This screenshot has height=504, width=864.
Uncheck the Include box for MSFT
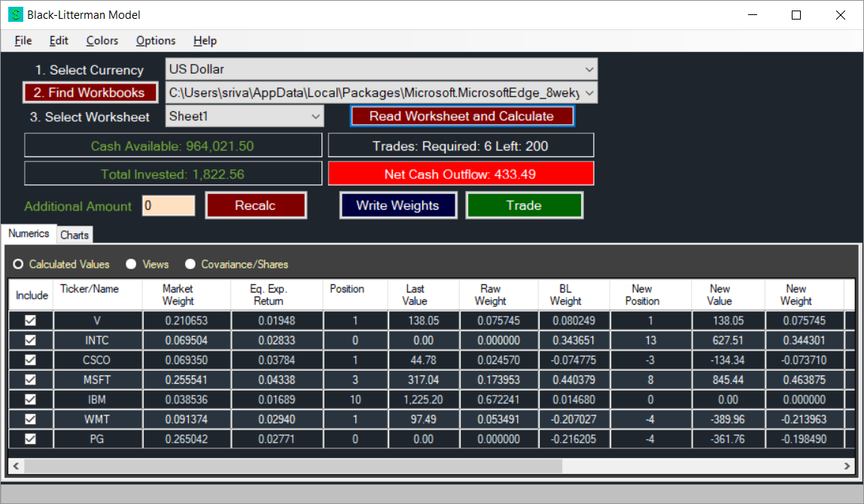30,380
